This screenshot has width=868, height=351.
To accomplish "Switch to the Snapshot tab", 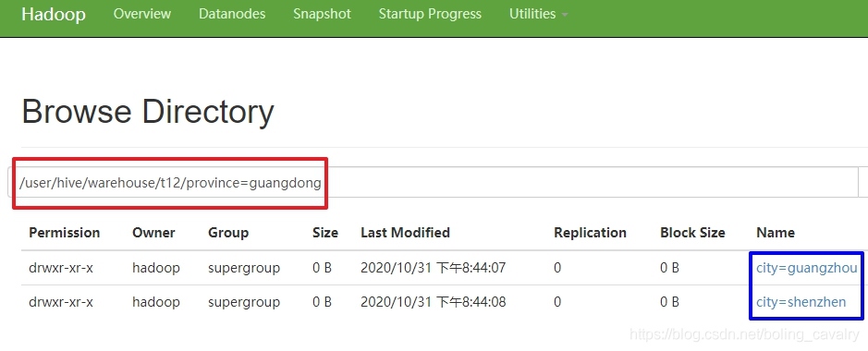I will point(323,14).
